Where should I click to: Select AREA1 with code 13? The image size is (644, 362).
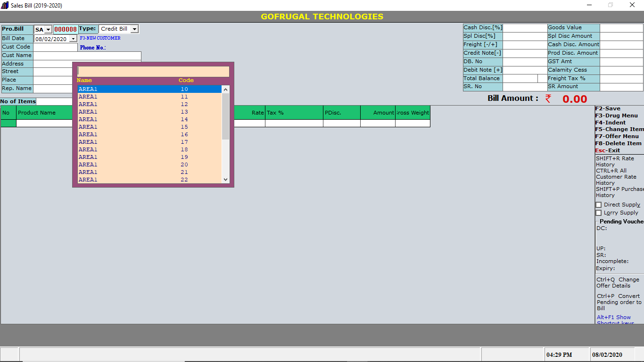point(149,112)
